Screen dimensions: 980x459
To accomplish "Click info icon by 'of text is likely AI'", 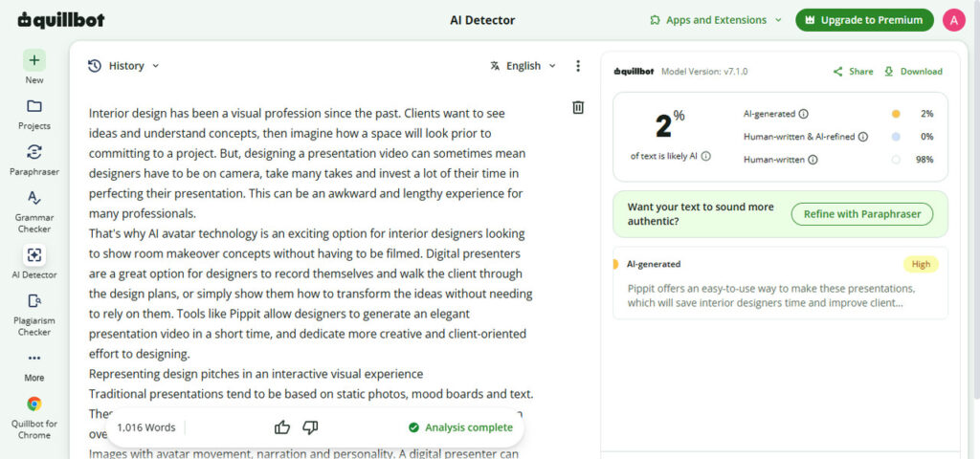I will pyautogui.click(x=705, y=157).
